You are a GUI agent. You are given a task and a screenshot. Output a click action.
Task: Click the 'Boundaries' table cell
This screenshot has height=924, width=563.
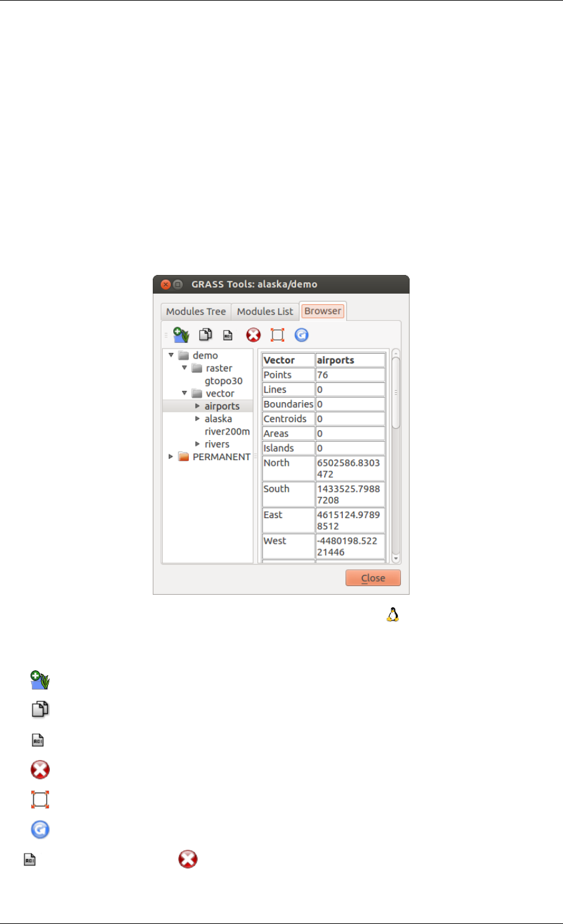288,404
